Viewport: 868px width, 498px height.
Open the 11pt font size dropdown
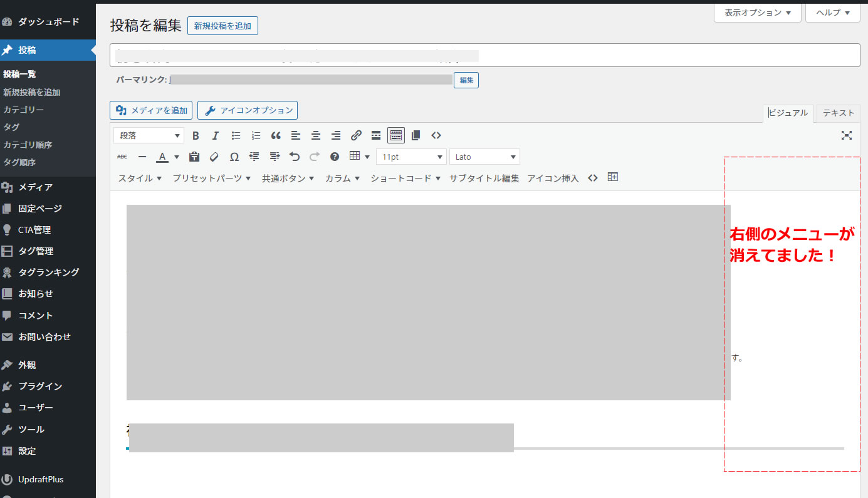point(411,157)
